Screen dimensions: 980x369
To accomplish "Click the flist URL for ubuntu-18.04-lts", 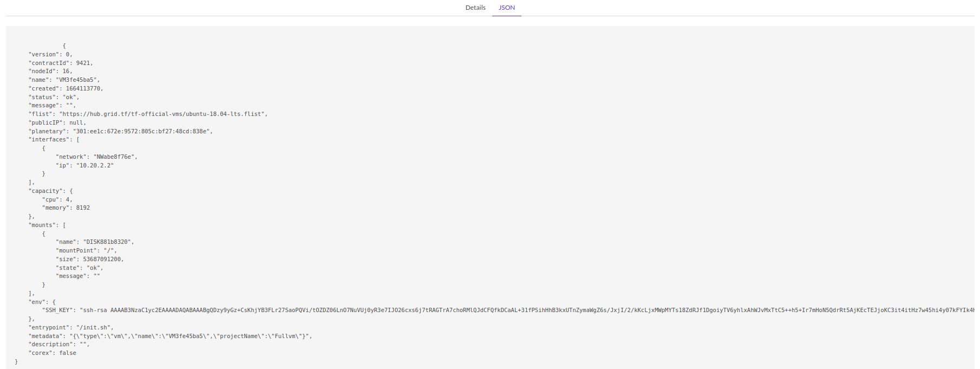I will pyautogui.click(x=162, y=114).
